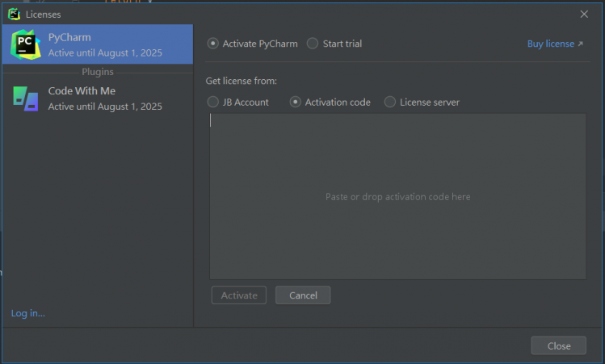Close the Licenses dialog with the X icon
The width and height of the screenshot is (605, 364).
point(584,14)
